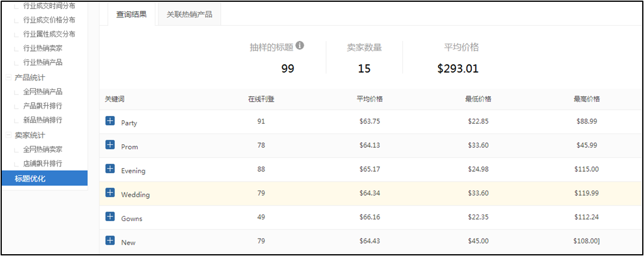Collapse the 产品统计 tree section
Image resolution: width=644 pixels, height=256 pixels.
click(x=9, y=78)
